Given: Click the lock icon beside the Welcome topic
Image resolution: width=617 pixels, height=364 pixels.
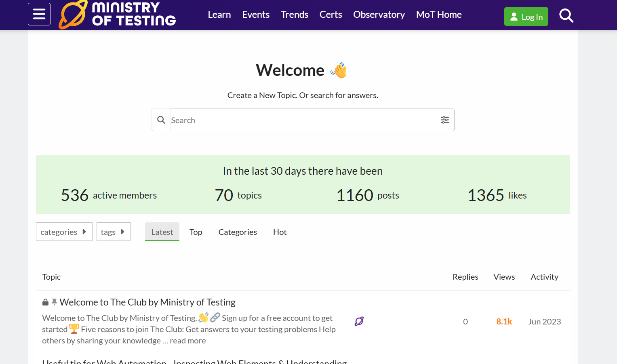Looking at the screenshot, I should [45, 302].
